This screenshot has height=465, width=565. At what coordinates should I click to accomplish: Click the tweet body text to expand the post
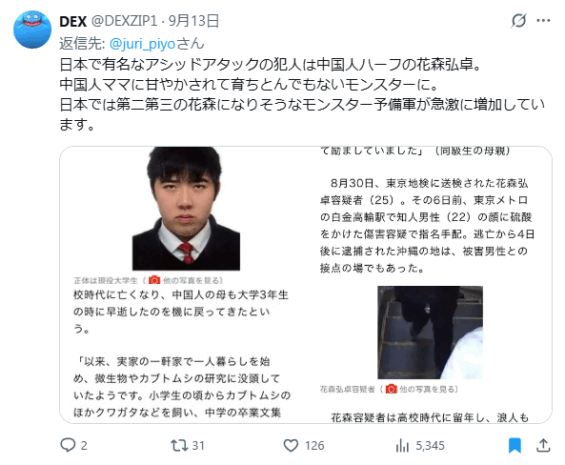click(x=302, y=95)
